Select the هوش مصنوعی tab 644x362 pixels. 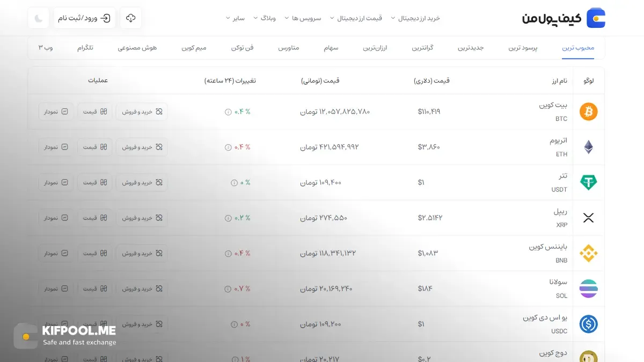click(137, 48)
